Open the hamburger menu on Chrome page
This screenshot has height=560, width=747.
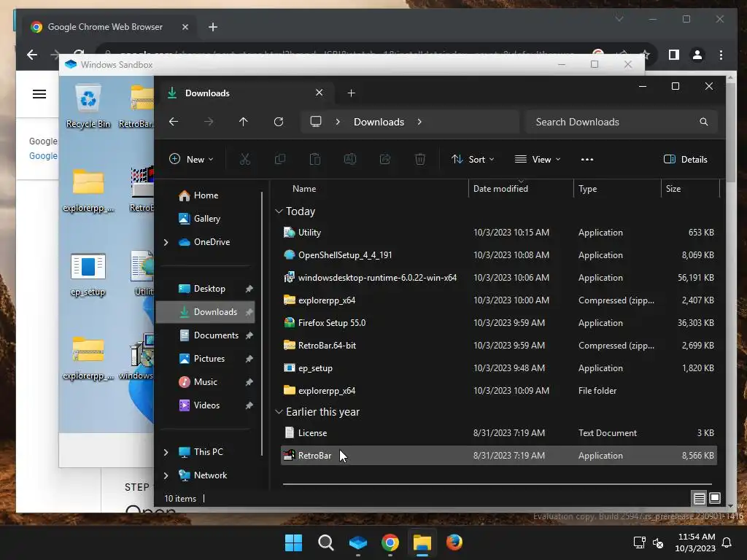pyautogui.click(x=39, y=94)
